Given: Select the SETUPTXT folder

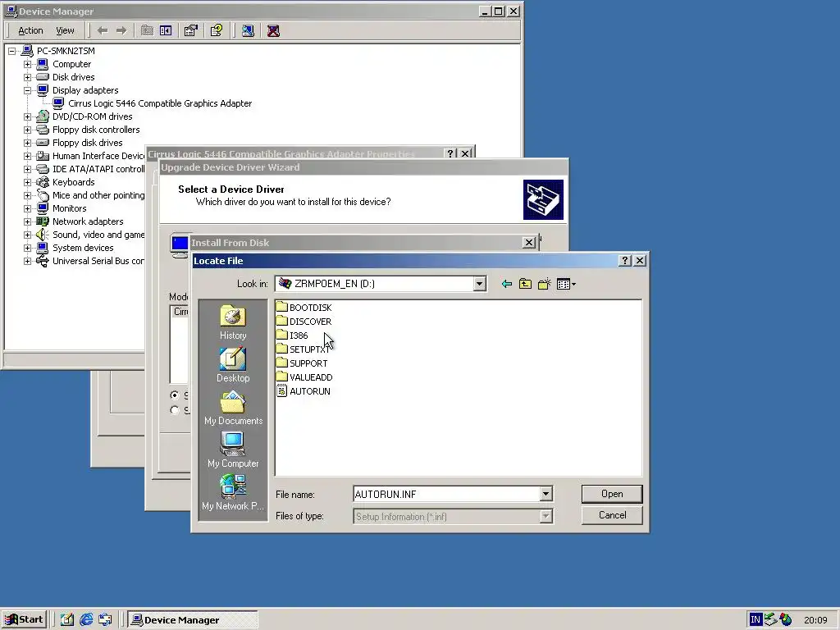Looking at the screenshot, I should [303, 349].
